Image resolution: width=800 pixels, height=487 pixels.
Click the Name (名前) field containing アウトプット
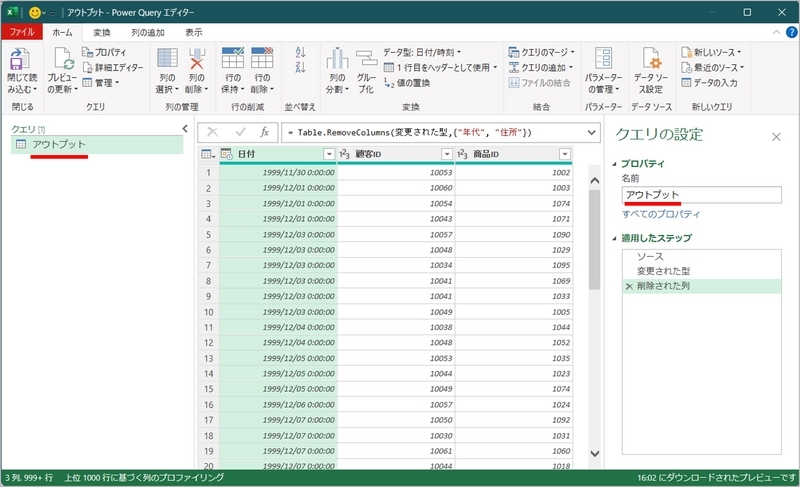[702, 195]
